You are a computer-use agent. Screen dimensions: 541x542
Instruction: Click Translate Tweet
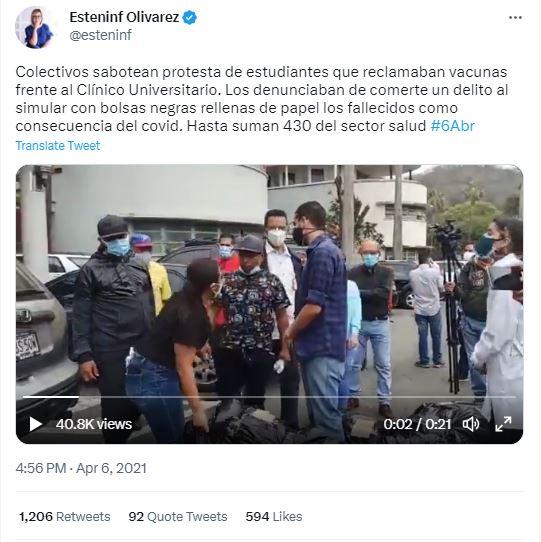(x=58, y=146)
